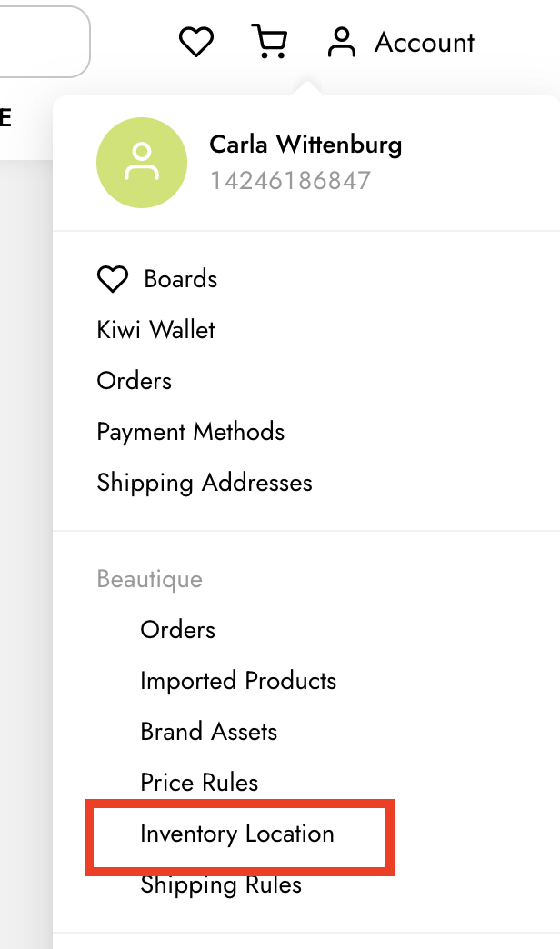
Task: Select the user's name Carla Wittenburg
Action: point(305,144)
